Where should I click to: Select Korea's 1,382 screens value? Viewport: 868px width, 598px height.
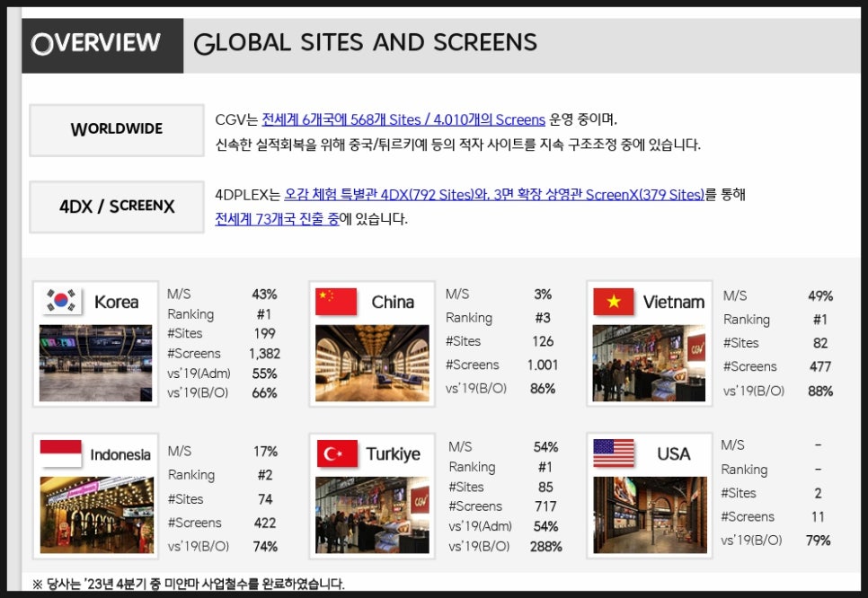[264, 354]
